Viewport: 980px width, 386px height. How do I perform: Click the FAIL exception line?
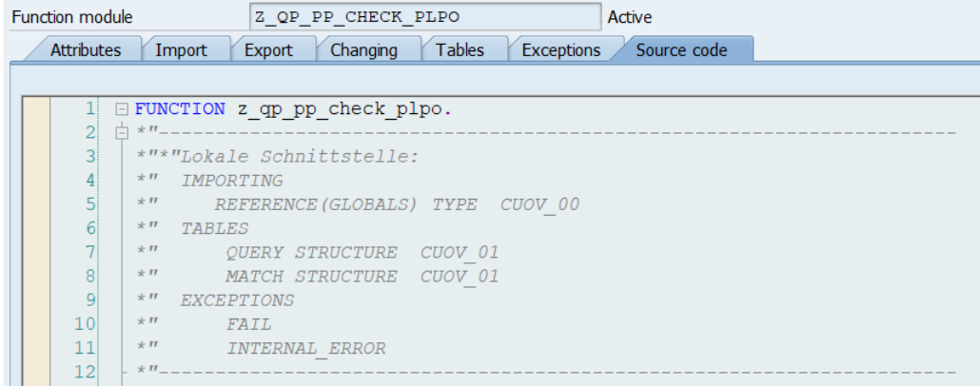248,324
